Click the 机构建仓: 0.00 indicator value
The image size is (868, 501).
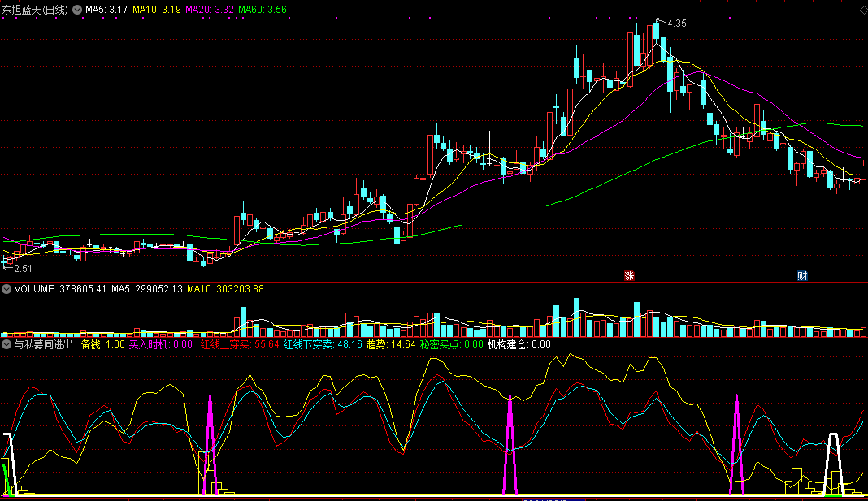pyautogui.click(x=519, y=344)
